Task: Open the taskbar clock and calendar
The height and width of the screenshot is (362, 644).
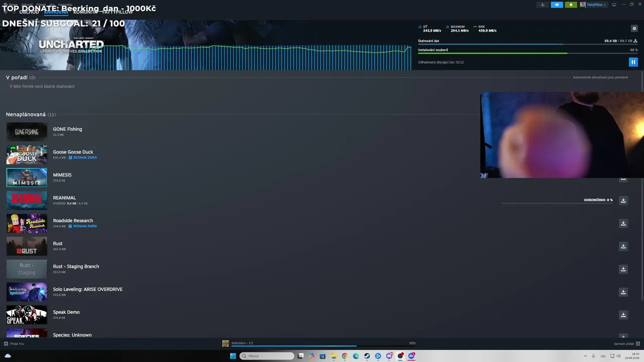Action: (x=632, y=356)
